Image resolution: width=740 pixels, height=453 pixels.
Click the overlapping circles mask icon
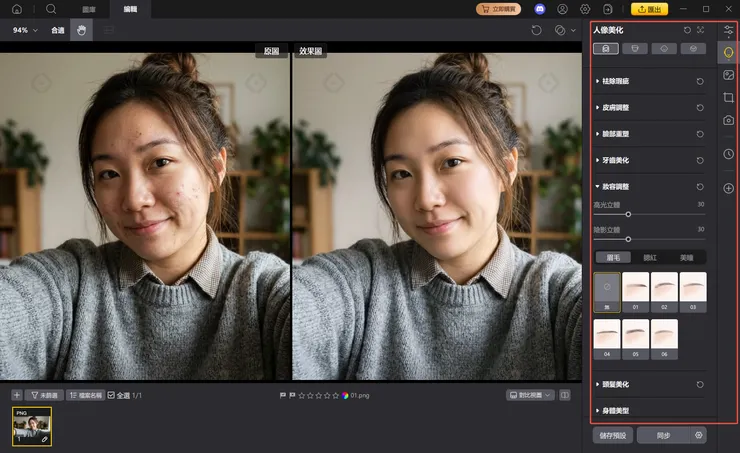coord(560,30)
